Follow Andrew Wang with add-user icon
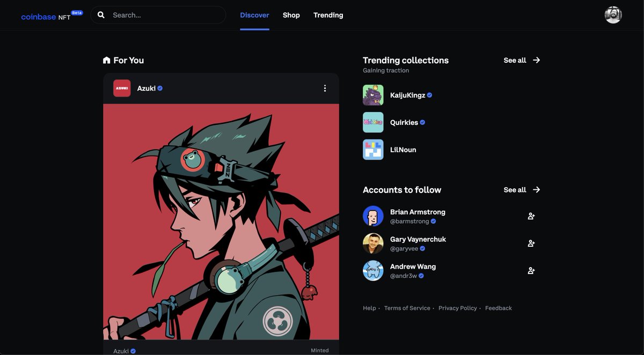The width and height of the screenshot is (644, 355). (531, 271)
